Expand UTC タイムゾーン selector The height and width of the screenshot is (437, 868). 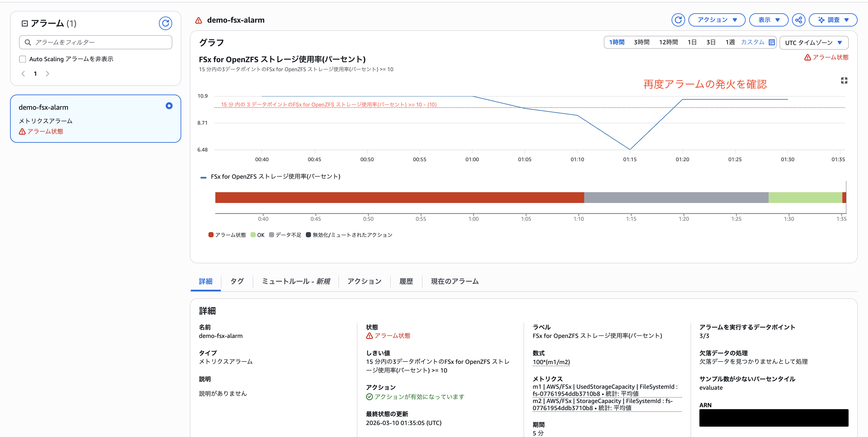coord(813,43)
